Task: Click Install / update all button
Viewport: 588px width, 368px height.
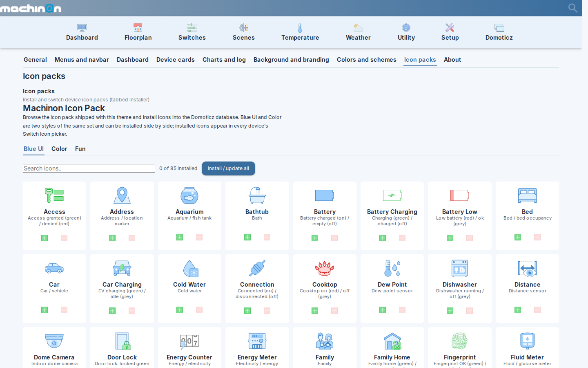Action: tap(228, 168)
